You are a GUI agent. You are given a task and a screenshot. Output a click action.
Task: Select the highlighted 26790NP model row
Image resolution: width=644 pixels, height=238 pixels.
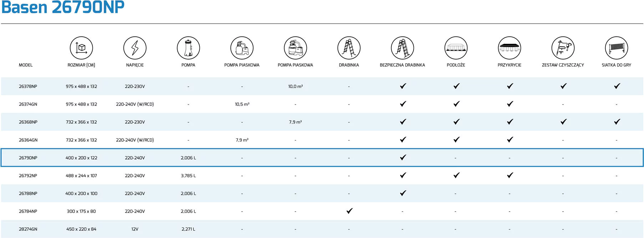(322, 158)
